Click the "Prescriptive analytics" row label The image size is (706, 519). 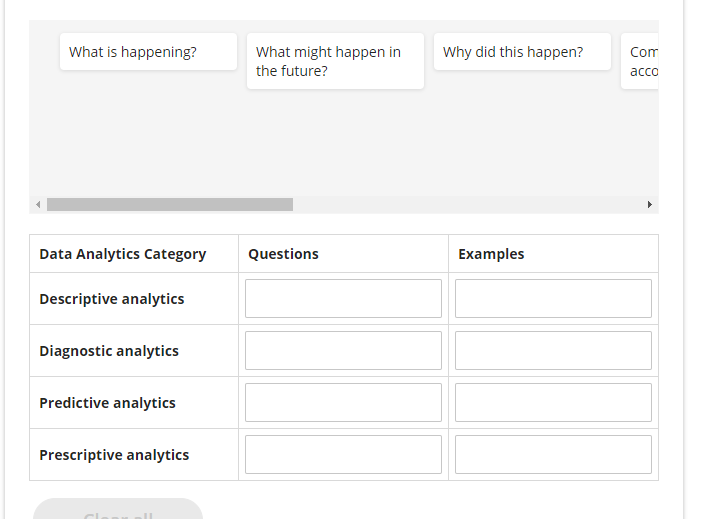(x=114, y=455)
